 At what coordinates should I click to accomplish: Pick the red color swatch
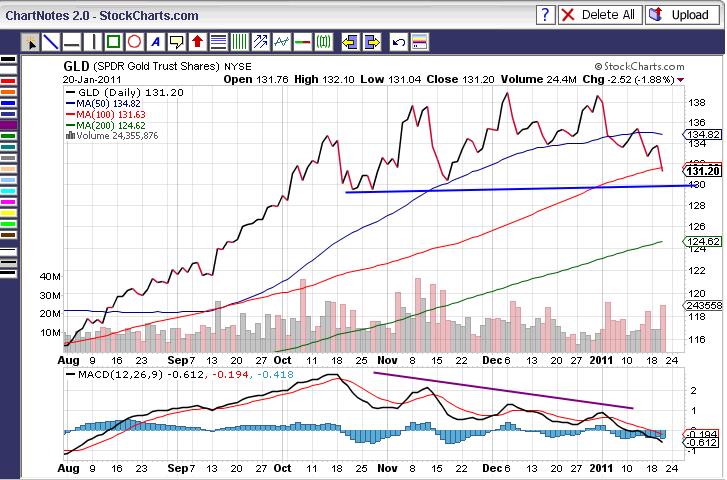click(9, 81)
